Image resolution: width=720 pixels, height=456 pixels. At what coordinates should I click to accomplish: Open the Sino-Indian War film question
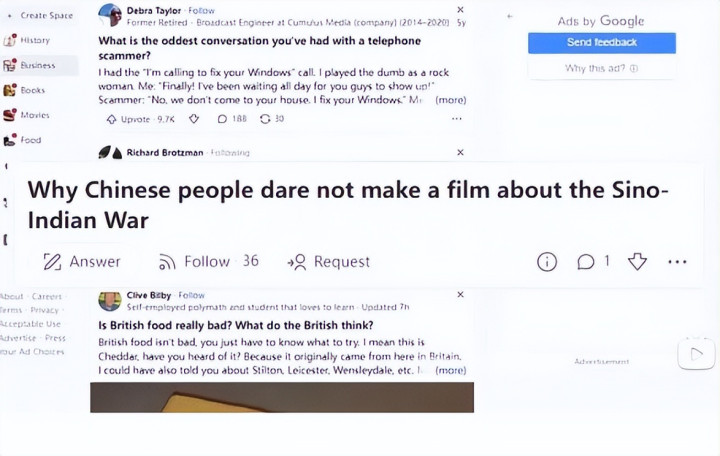(348, 205)
